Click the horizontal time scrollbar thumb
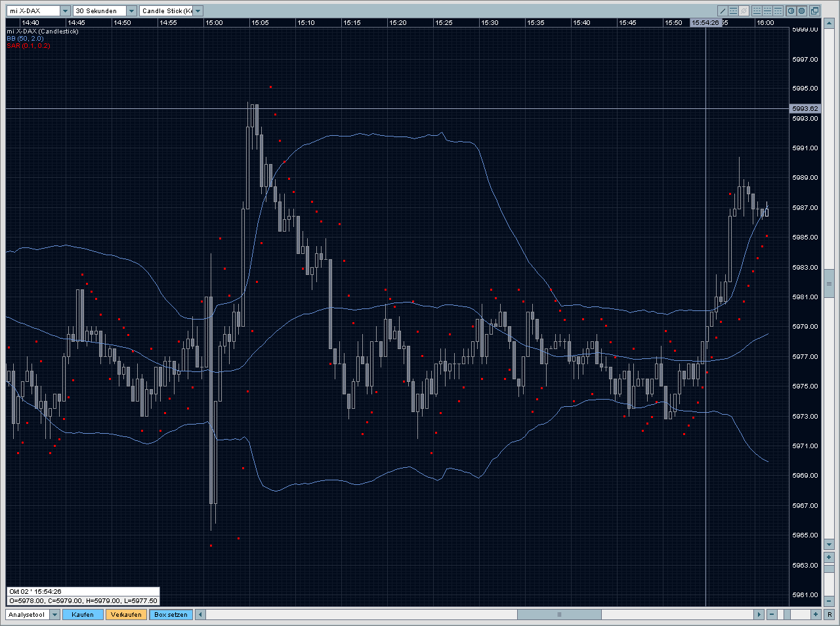 pos(559,615)
